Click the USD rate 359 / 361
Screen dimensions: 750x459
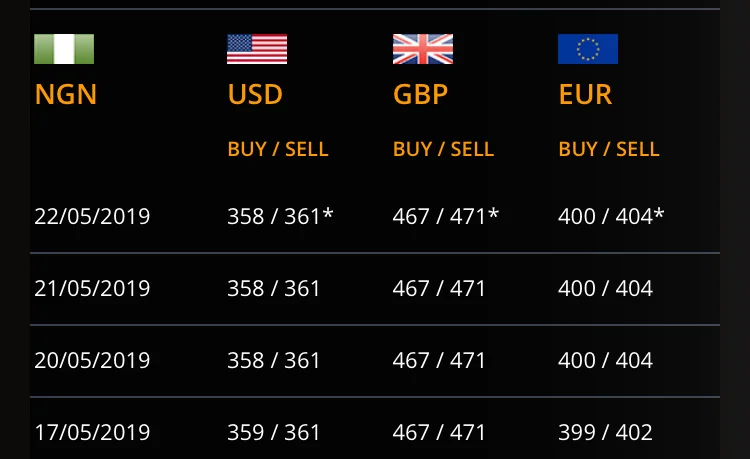click(274, 433)
